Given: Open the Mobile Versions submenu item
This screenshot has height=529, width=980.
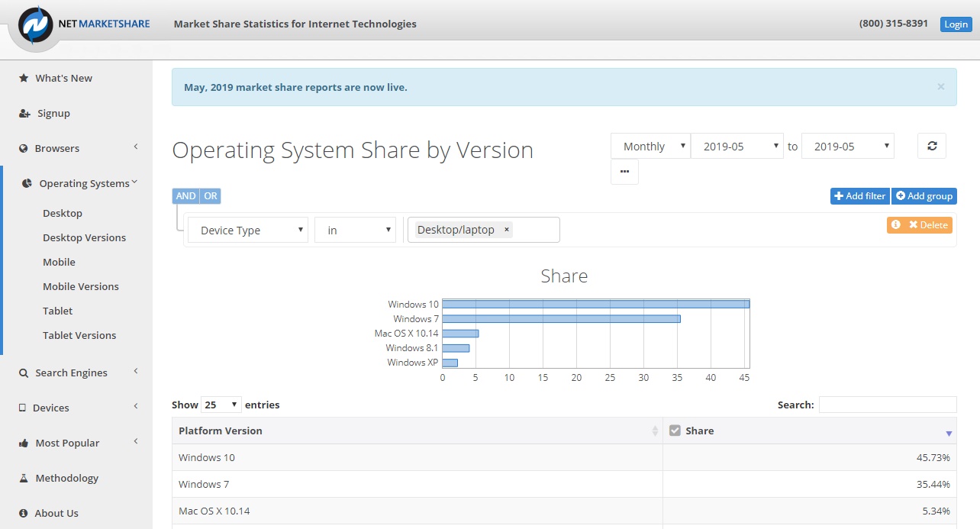Looking at the screenshot, I should click(x=81, y=286).
